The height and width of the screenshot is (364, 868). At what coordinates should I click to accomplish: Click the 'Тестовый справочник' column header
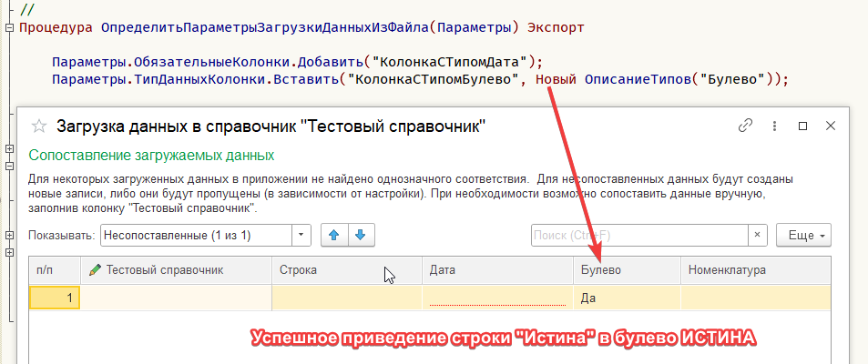click(x=176, y=270)
